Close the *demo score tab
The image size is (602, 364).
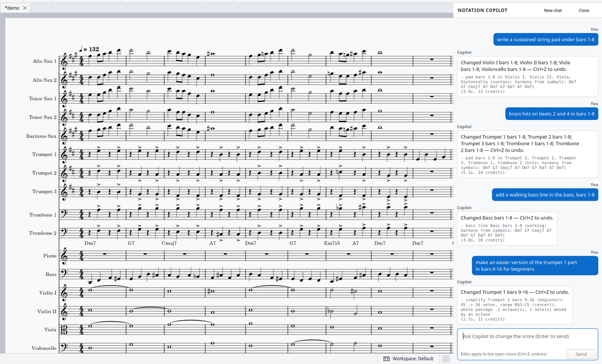[x=25, y=8]
